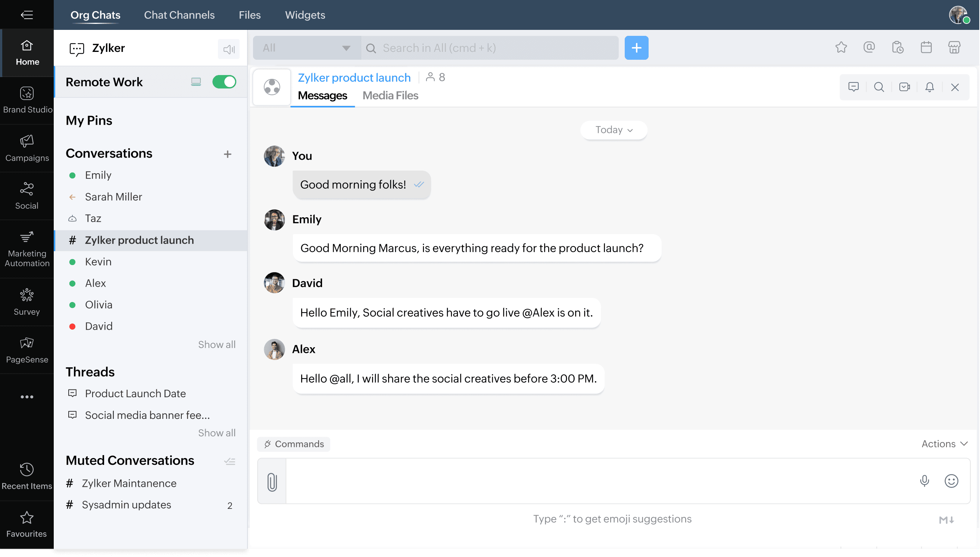Switch to the Chat Channels tab
Image resolution: width=980 pixels, height=557 pixels.
coord(180,15)
